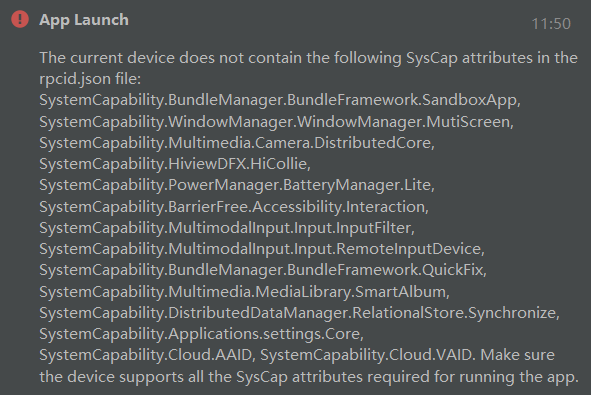Click the WindowManager.MutiScreen SysCap line
Screen dimensions: 591x395
(x=276, y=122)
